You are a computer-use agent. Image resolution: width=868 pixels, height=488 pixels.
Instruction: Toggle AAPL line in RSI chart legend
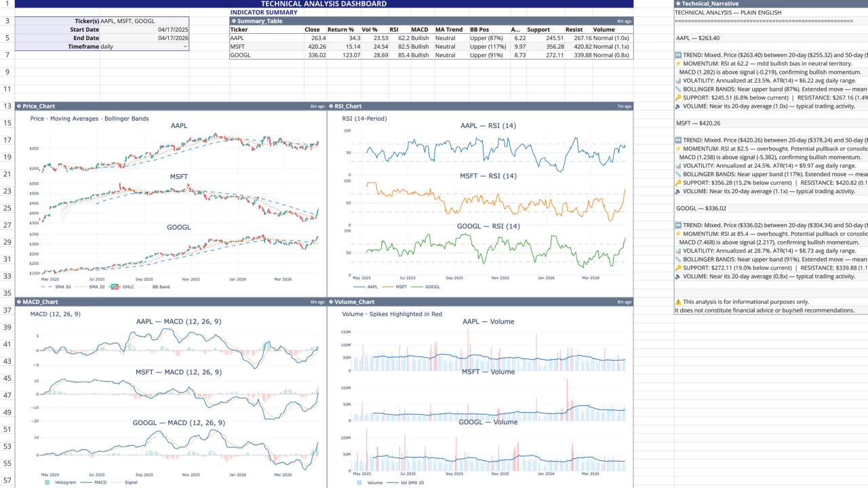tap(366, 287)
